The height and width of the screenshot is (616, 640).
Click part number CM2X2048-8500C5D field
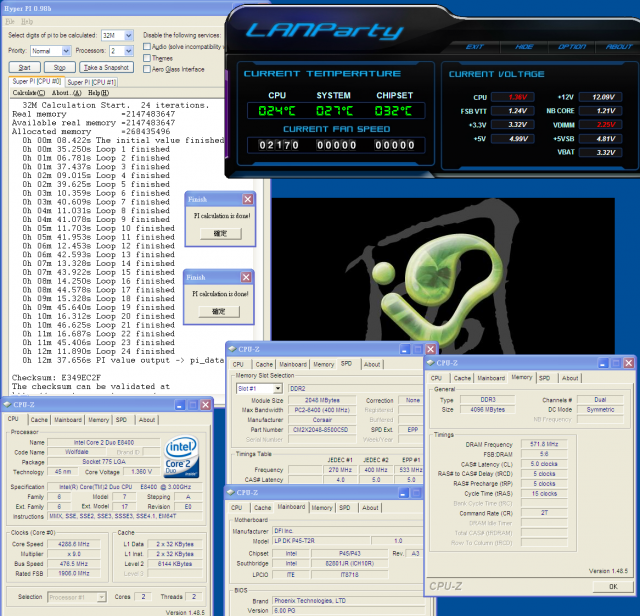[321, 430]
